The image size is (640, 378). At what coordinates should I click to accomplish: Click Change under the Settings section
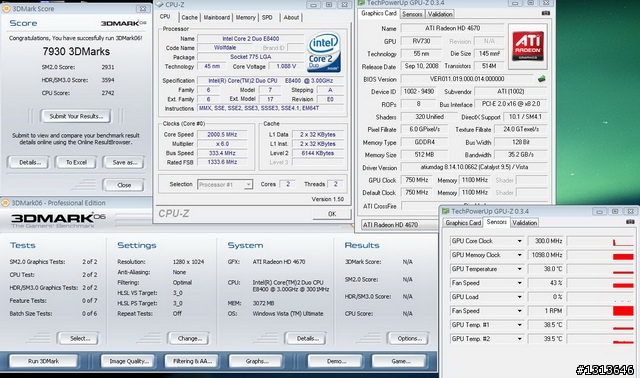(x=189, y=338)
